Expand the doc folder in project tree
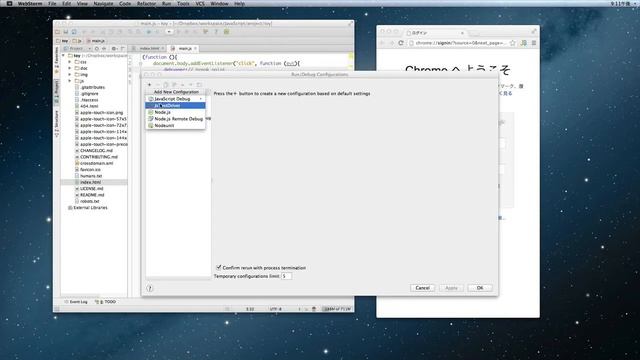 pos(70,68)
